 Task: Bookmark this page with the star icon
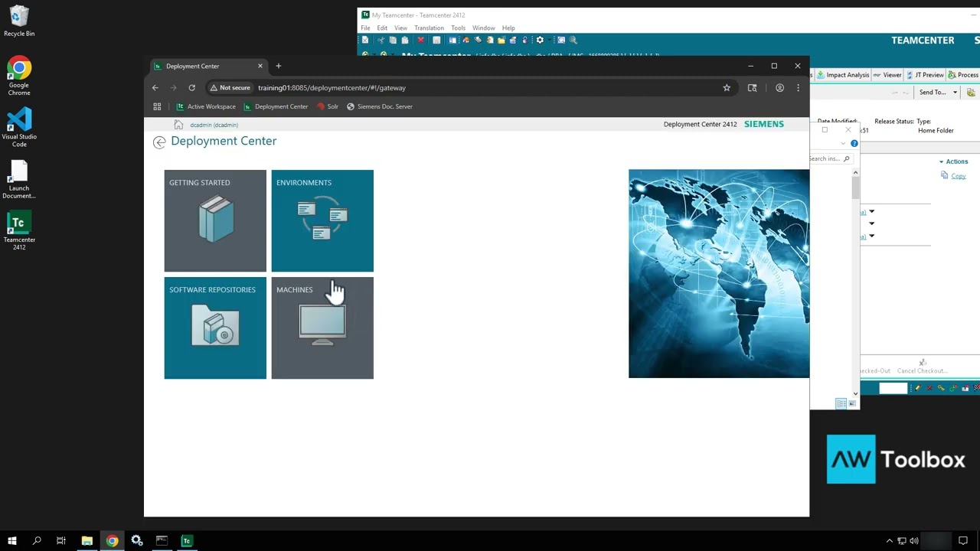pos(727,88)
